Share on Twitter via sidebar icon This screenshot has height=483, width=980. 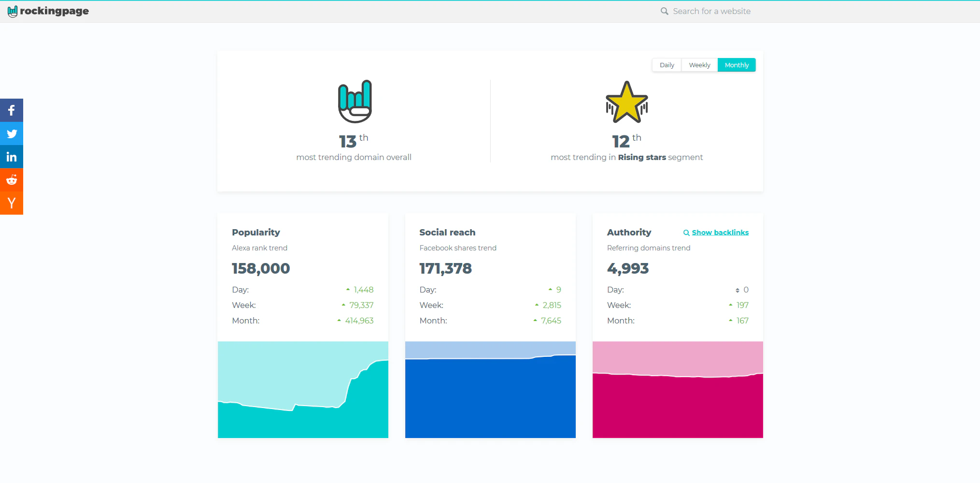click(12, 133)
